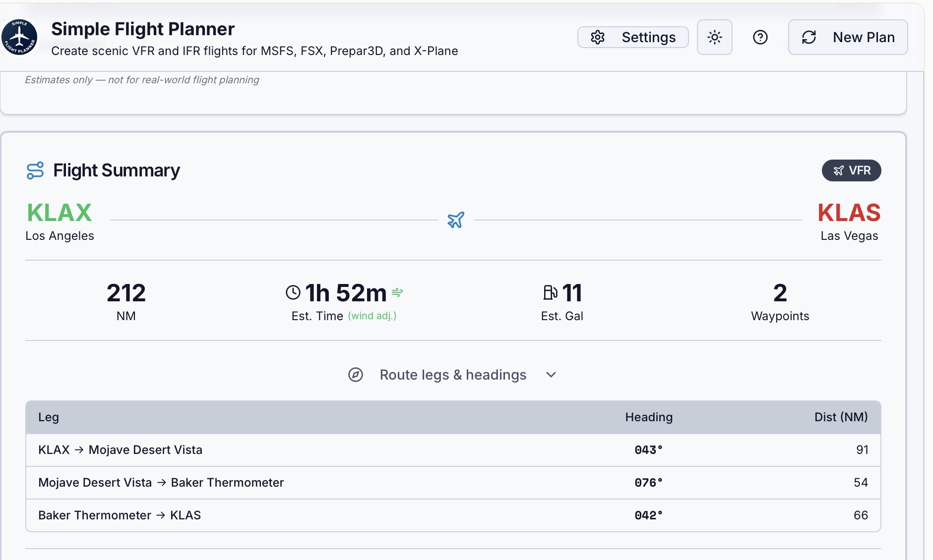This screenshot has height=560, width=933.
Task: Click the Heading column header
Action: 649,417
